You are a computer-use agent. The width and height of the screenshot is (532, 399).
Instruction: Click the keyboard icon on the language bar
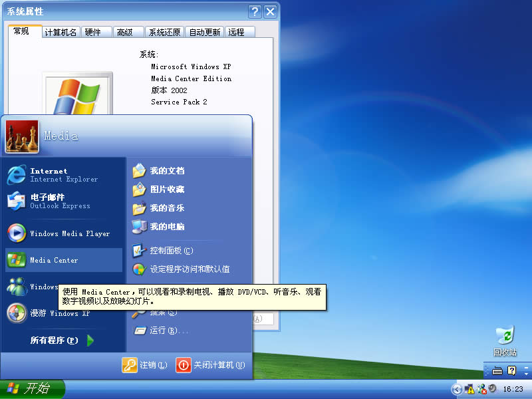497,371
